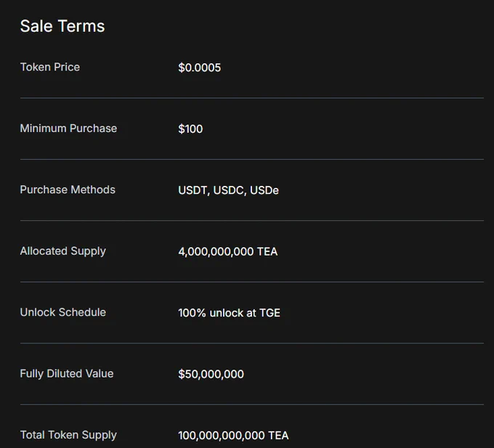
Task: Click the 100,000,000,000 TEA value
Action: (x=233, y=436)
